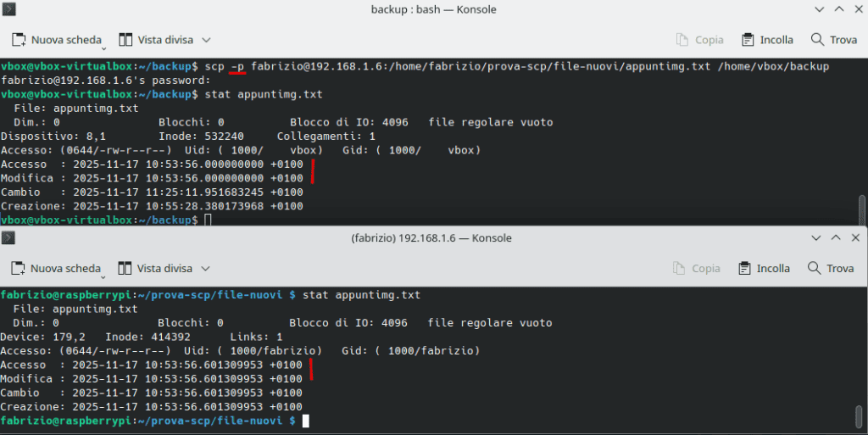Image resolution: width=868 pixels, height=435 pixels.
Task: Expand the Nuova scheda arrow in the backup window
Action: click(102, 47)
